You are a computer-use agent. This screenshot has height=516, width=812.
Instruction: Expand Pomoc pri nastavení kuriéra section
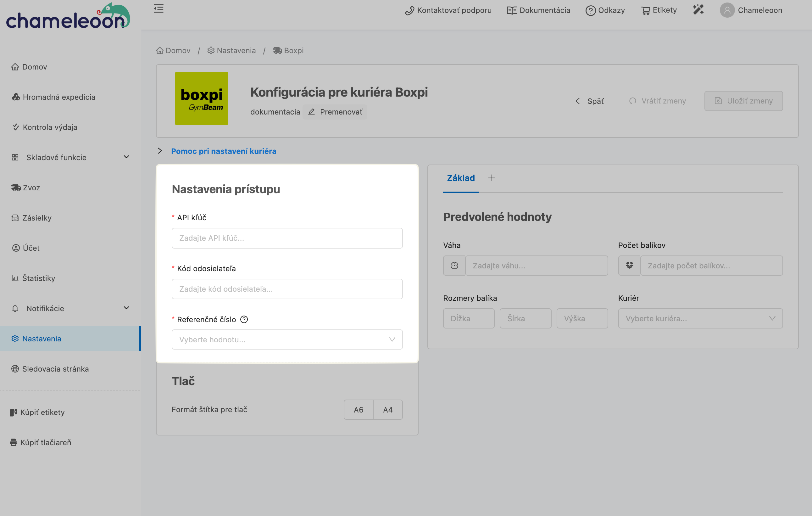point(223,151)
